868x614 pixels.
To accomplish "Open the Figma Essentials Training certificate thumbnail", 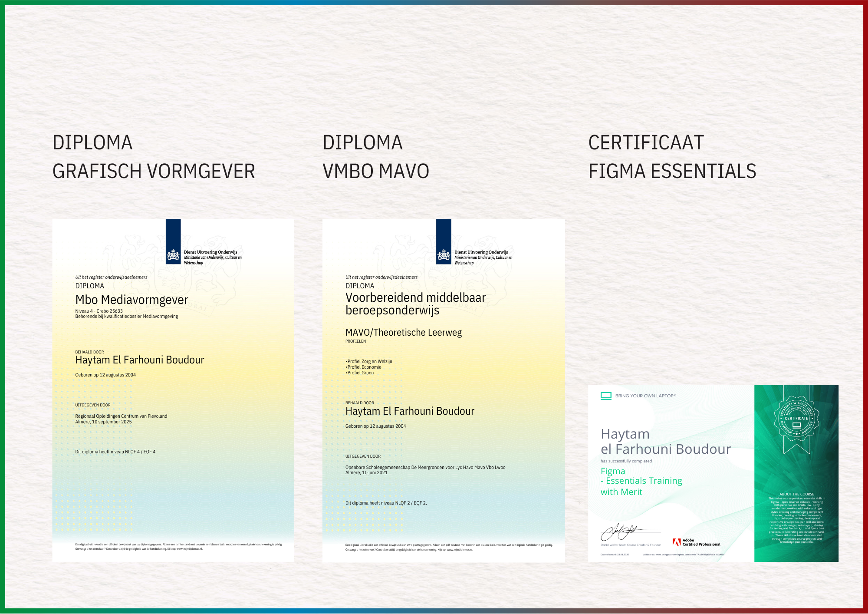I will [x=713, y=473].
